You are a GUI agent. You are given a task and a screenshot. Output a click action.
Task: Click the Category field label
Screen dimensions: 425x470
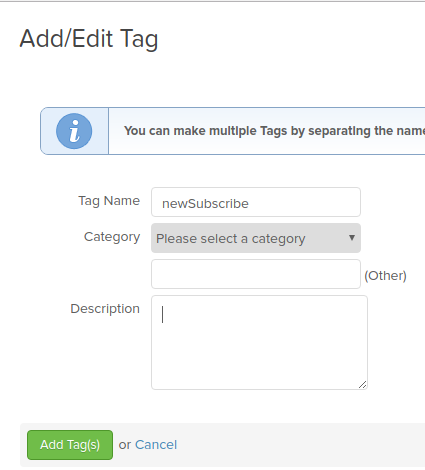tap(112, 237)
